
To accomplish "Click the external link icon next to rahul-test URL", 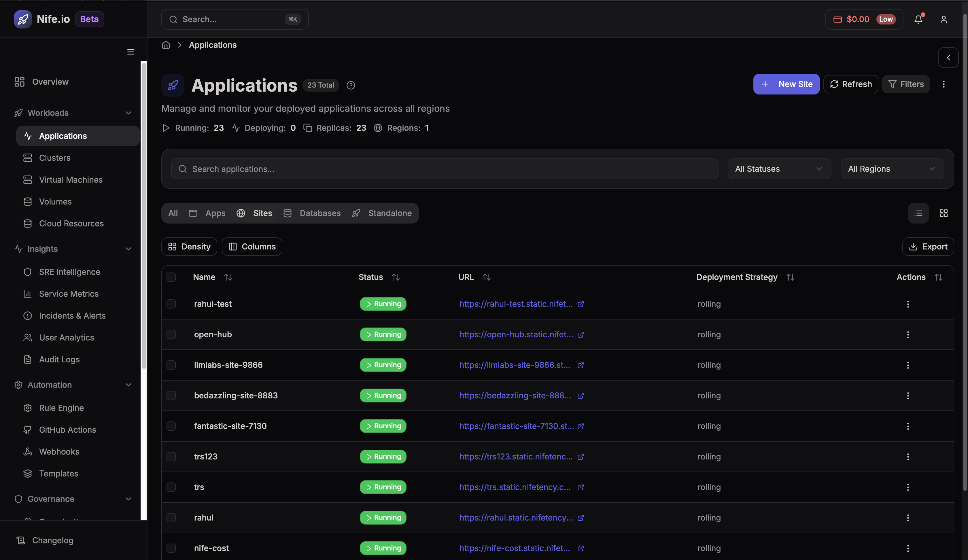I will pyautogui.click(x=581, y=304).
